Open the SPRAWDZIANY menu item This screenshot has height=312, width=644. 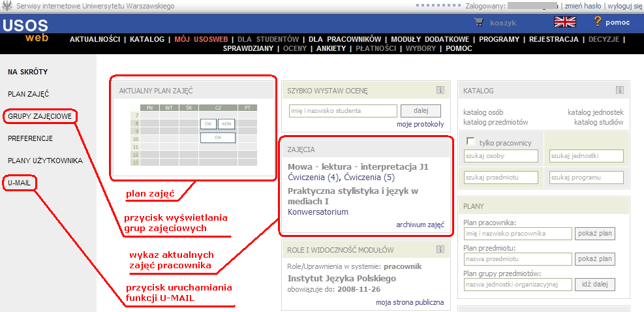coord(248,48)
